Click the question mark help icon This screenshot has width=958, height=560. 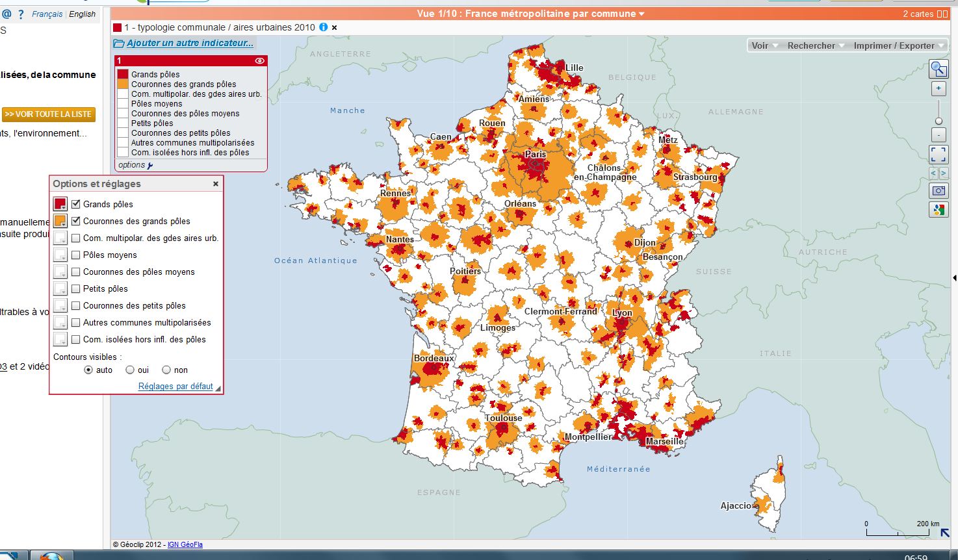tap(21, 14)
